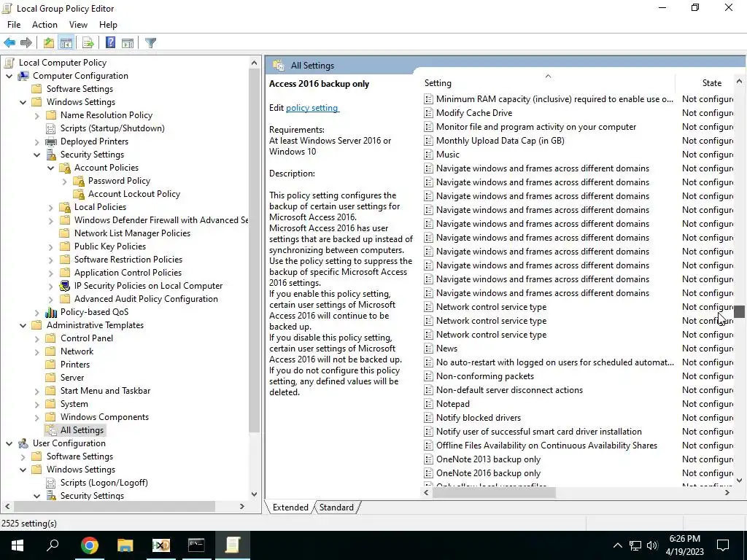Screen dimensions: 747x560
Task: Expand the Local Policies node
Action: [50, 208]
